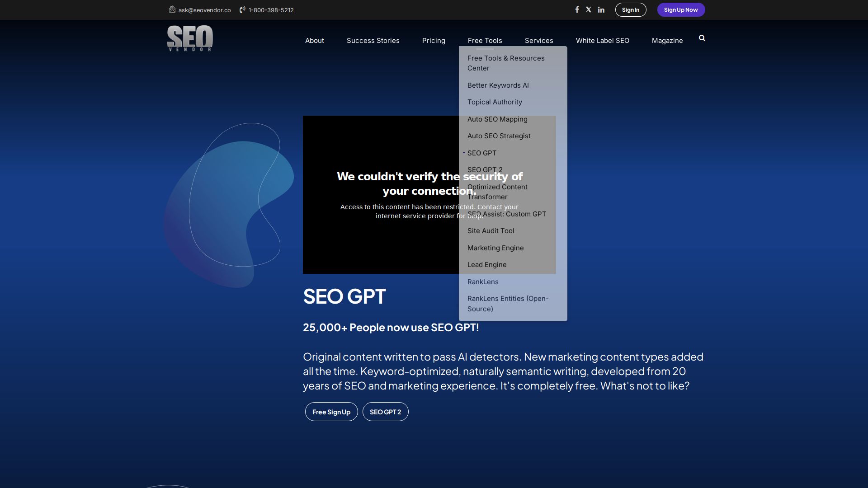This screenshot has width=868, height=488.
Task: Open the LinkedIn profile icon
Action: [601, 9]
